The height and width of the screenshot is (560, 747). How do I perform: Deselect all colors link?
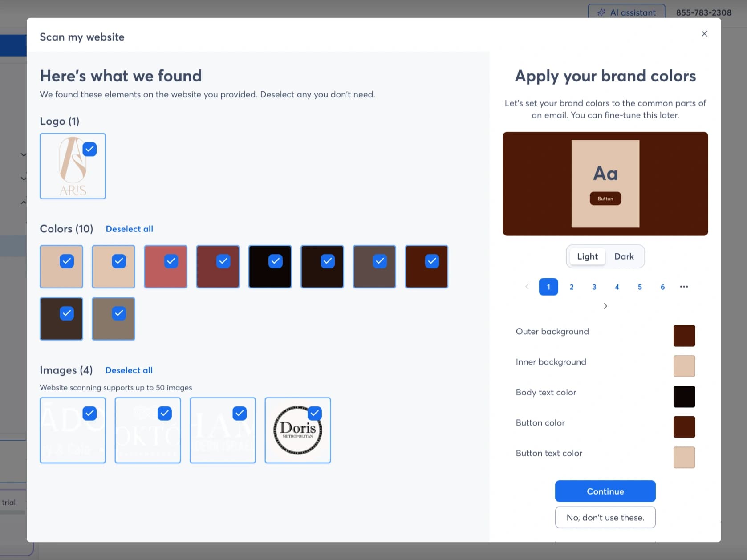coord(130,229)
